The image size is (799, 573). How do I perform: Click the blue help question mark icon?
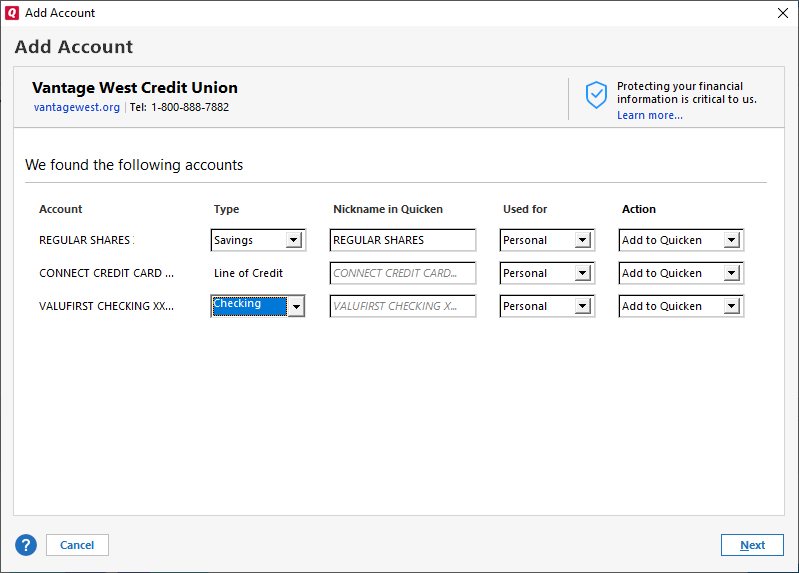26,545
